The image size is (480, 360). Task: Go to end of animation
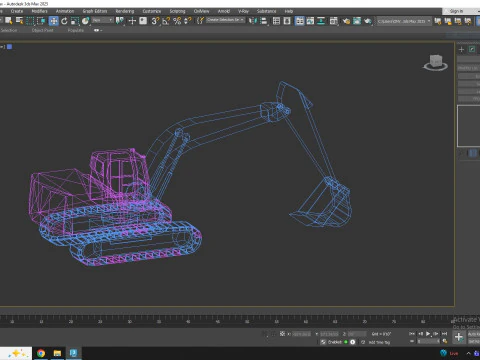tap(444, 333)
